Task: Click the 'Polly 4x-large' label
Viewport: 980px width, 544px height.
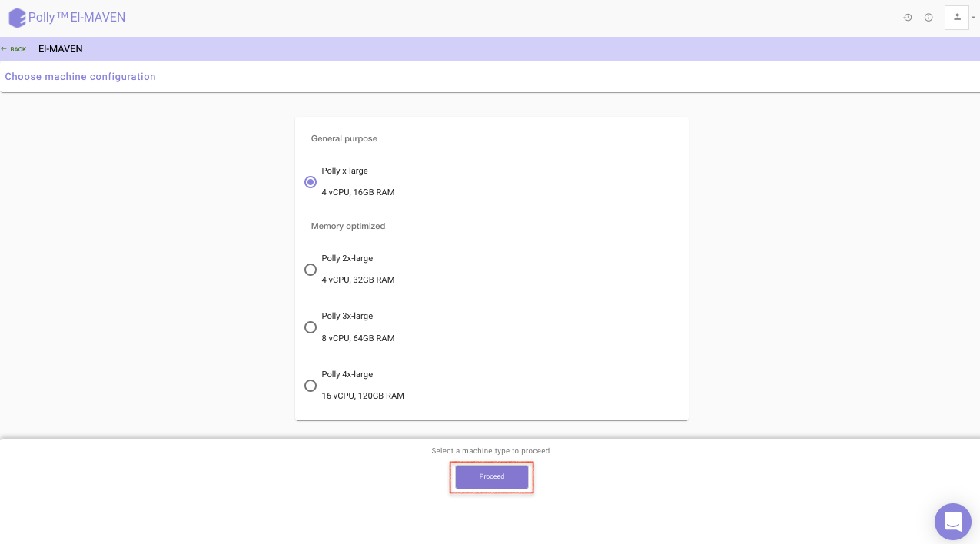Action: [x=347, y=375]
